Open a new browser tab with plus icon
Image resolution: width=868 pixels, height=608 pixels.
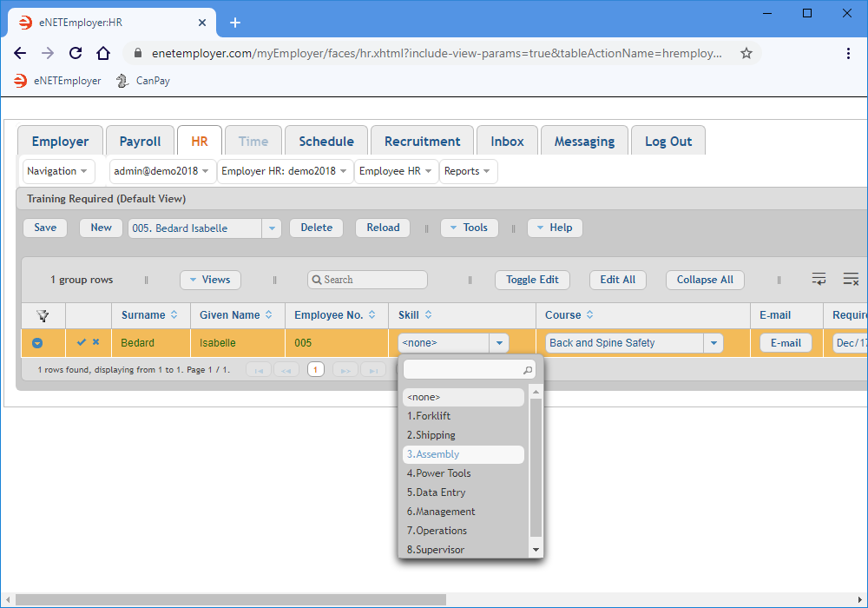point(234,23)
